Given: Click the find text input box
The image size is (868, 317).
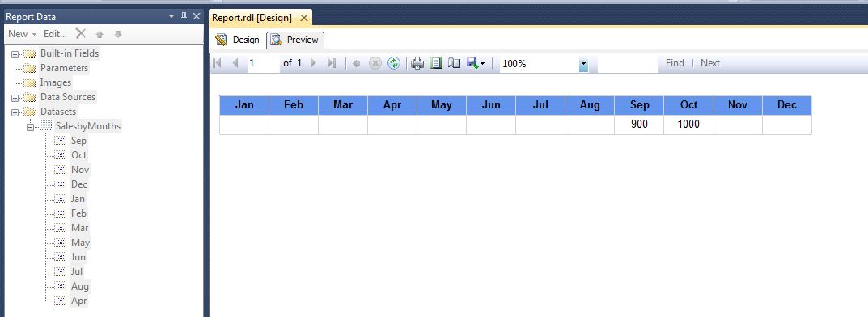Looking at the screenshot, I should (629, 64).
